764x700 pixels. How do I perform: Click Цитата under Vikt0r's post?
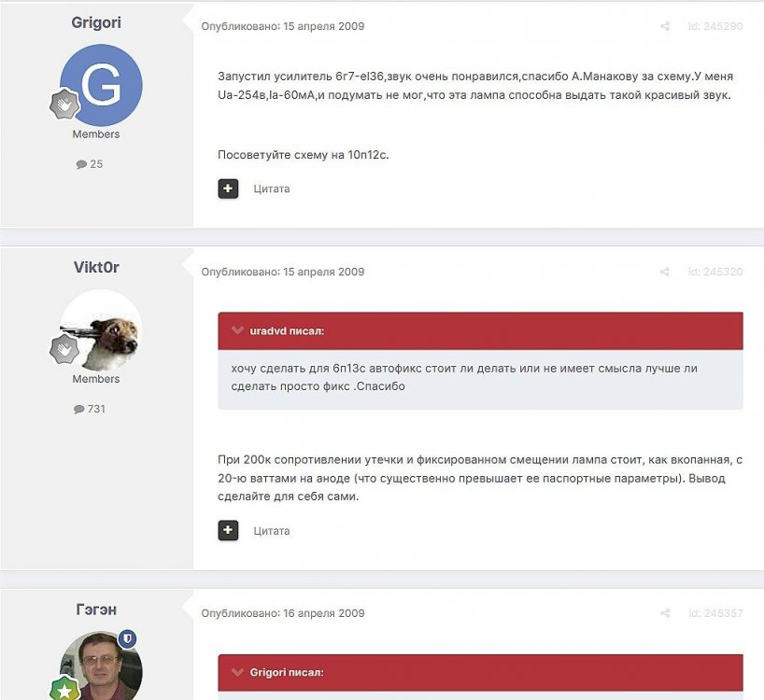click(272, 530)
